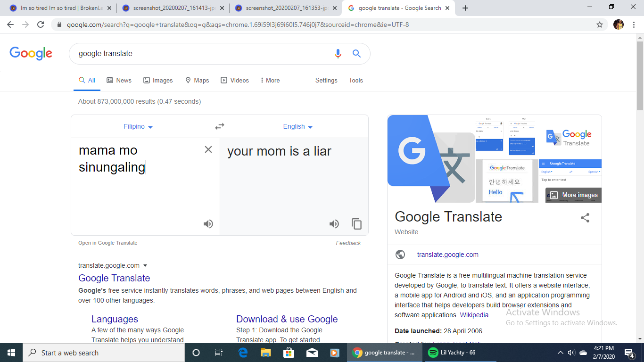Viewport: 644px width, 362px height.
Task: Listen to the English translation audio
Action: tap(334, 224)
